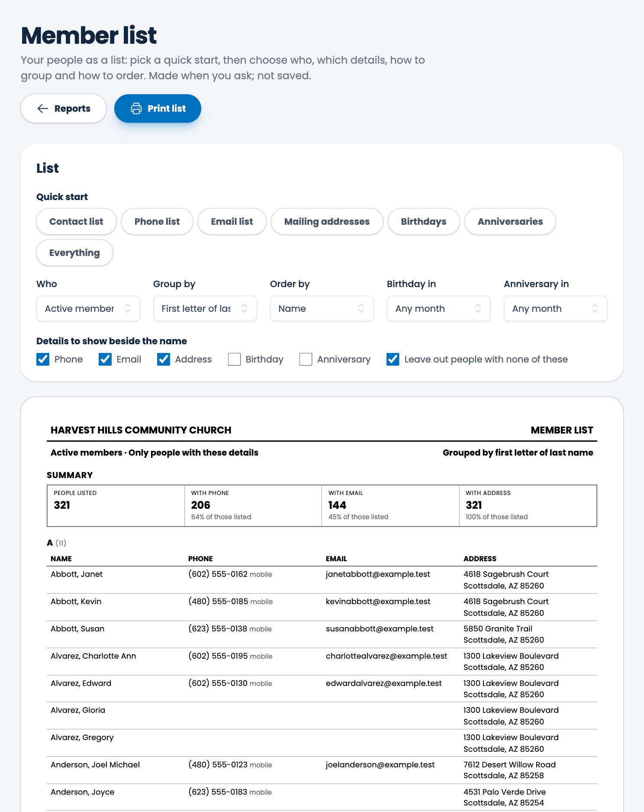Click the up-down chevron icon in the Who selector
The image size is (644, 812).
(x=128, y=308)
